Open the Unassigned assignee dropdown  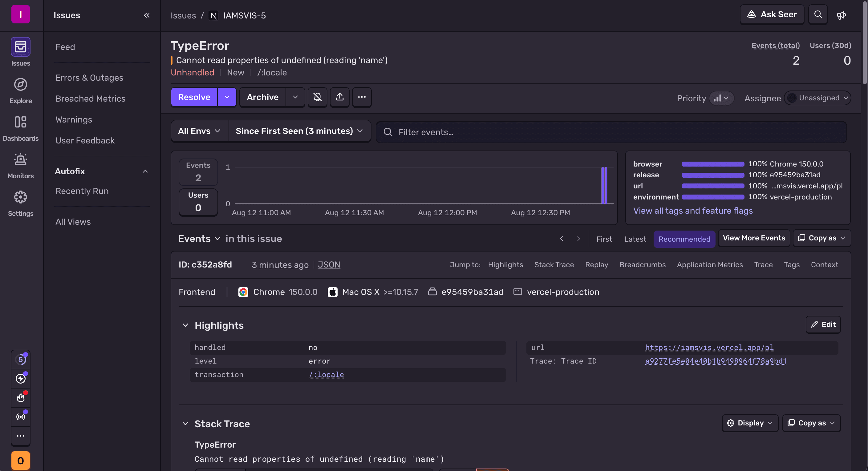tap(817, 98)
